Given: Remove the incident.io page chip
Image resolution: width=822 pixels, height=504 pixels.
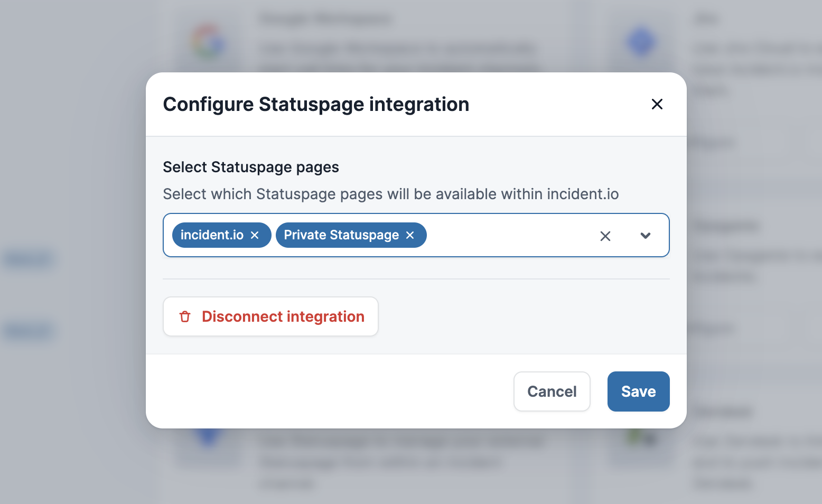Looking at the screenshot, I should 255,235.
